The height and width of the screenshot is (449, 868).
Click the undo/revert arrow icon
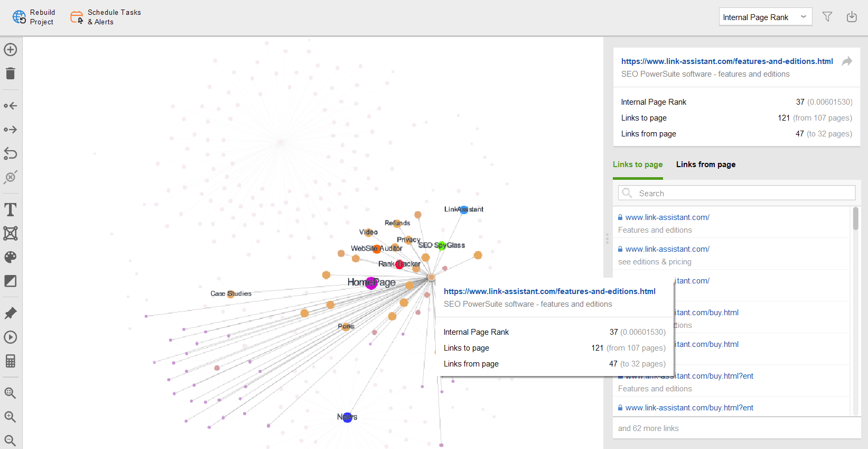click(11, 153)
